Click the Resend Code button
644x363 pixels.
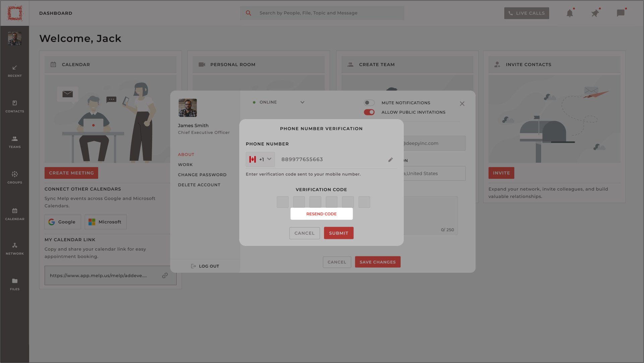(322, 214)
